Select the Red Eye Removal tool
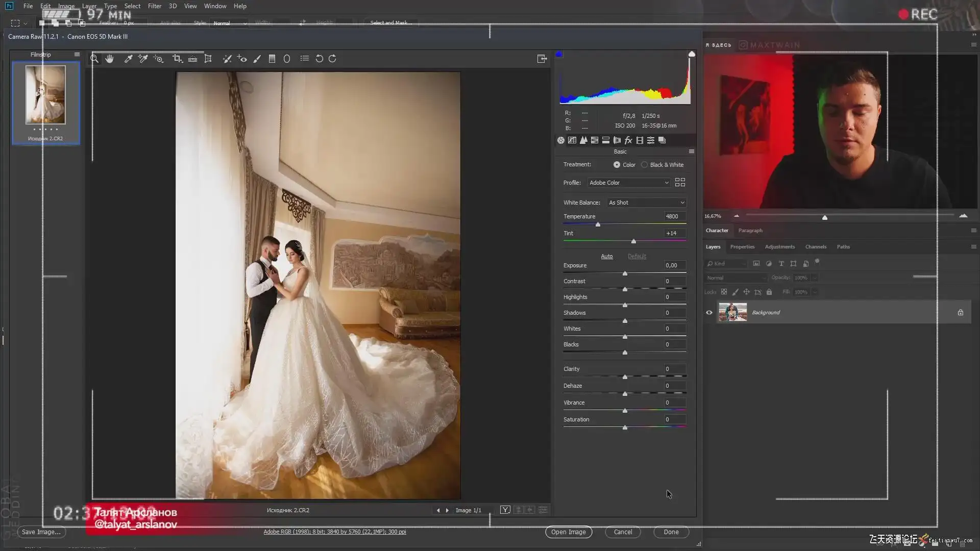Image resolution: width=980 pixels, height=551 pixels. (242, 59)
